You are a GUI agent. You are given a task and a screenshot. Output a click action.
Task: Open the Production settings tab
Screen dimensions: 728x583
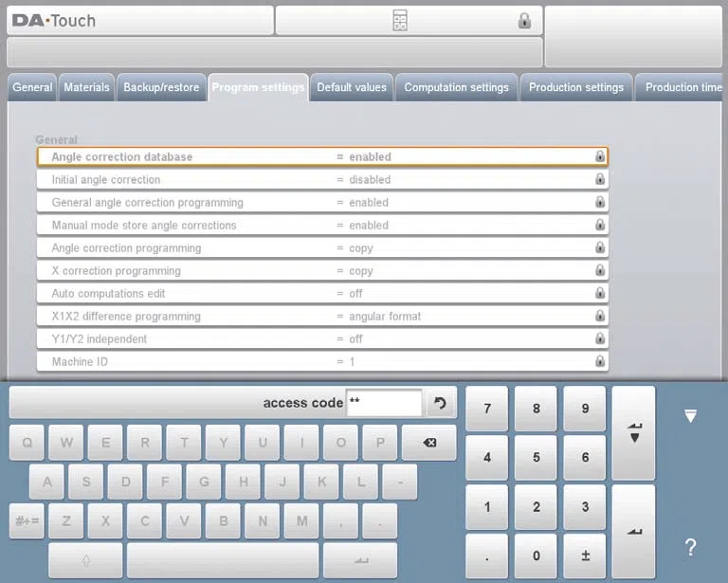point(576,87)
